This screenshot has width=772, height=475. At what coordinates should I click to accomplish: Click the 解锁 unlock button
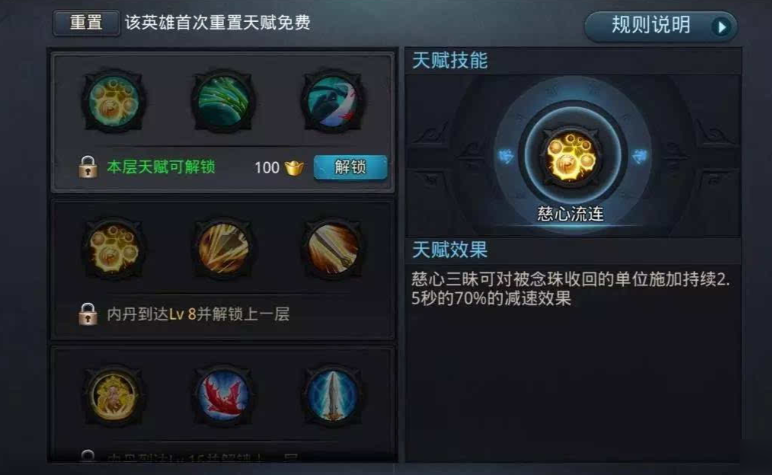point(351,167)
